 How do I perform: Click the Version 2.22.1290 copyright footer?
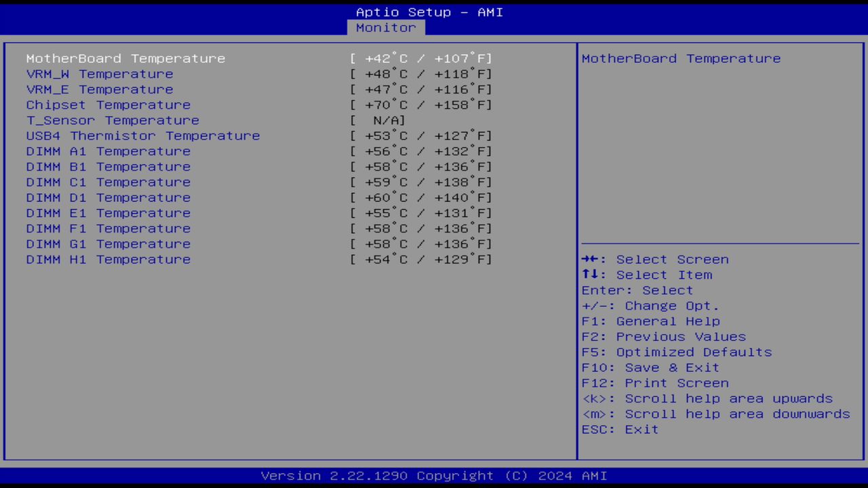pos(434,476)
